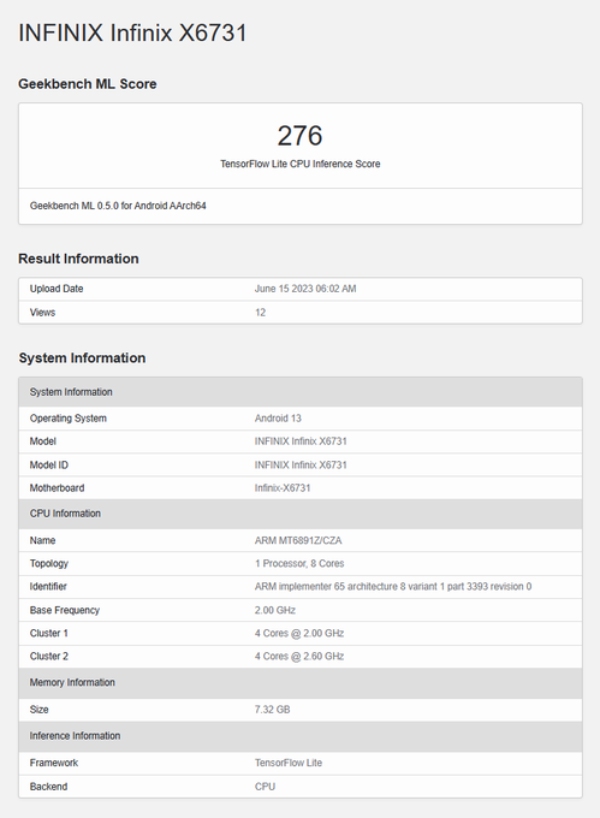Image resolution: width=600 pixels, height=818 pixels.
Task: Click the TensorFlow Lite framework value
Action: [x=289, y=763]
